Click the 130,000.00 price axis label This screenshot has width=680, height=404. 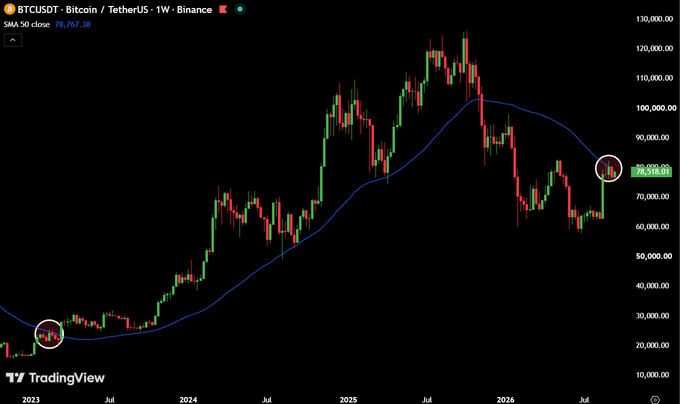(654, 19)
